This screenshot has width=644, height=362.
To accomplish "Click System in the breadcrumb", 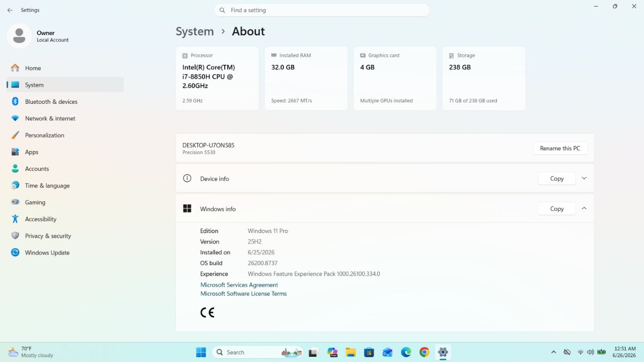I will tap(195, 31).
